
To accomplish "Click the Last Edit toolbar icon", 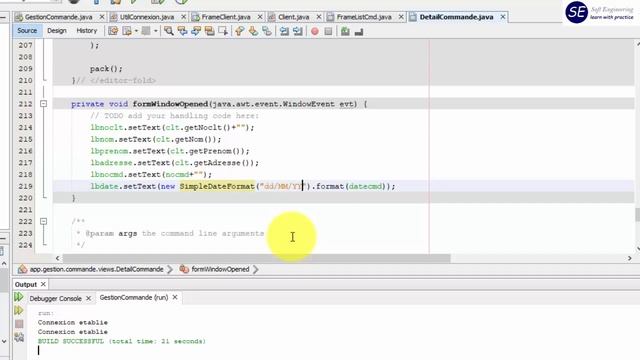I will 113,31.
